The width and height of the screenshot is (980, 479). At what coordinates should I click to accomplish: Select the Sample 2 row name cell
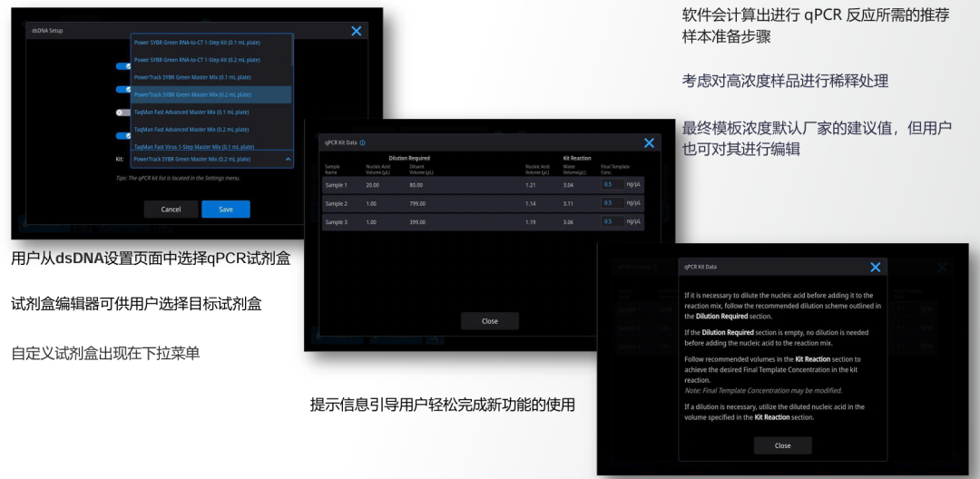337,203
